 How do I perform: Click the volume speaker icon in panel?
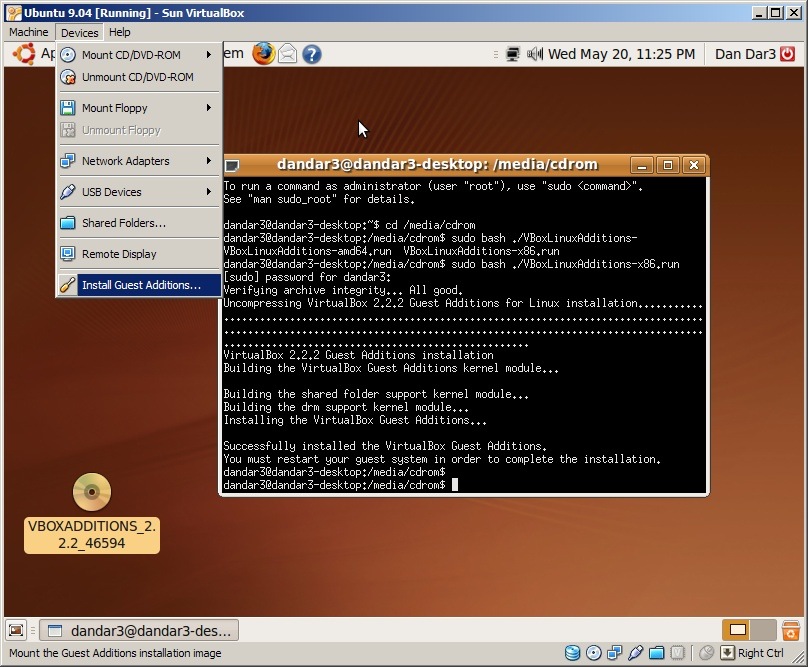coord(535,54)
